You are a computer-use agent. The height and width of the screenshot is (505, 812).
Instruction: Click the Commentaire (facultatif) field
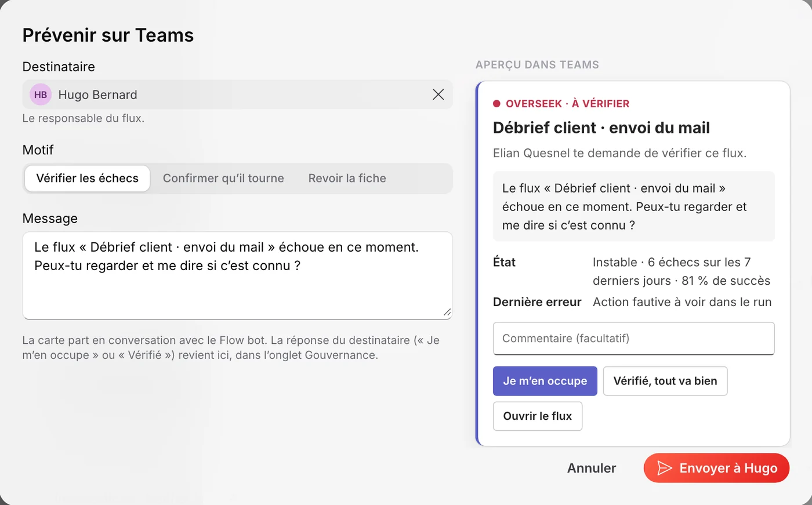tap(633, 338)
